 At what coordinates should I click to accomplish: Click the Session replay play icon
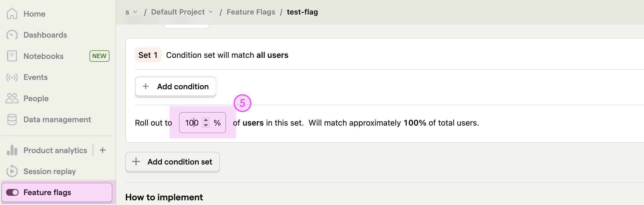click(12, 171)
